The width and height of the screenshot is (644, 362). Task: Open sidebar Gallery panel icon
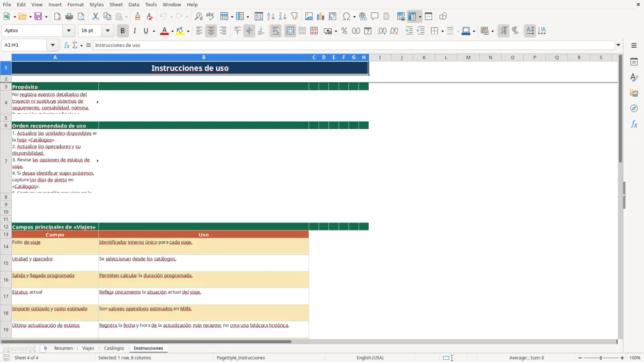click(x=634, y=93)
